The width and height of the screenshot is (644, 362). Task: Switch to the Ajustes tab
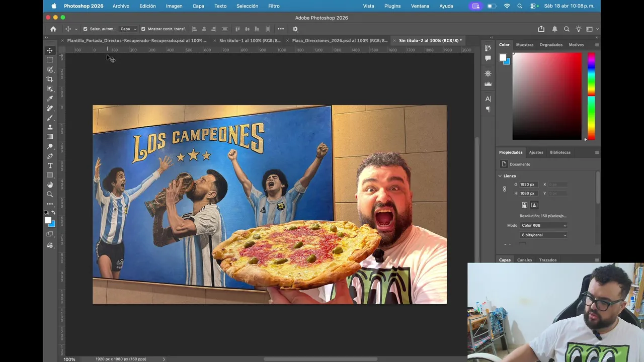click(536, 152)
